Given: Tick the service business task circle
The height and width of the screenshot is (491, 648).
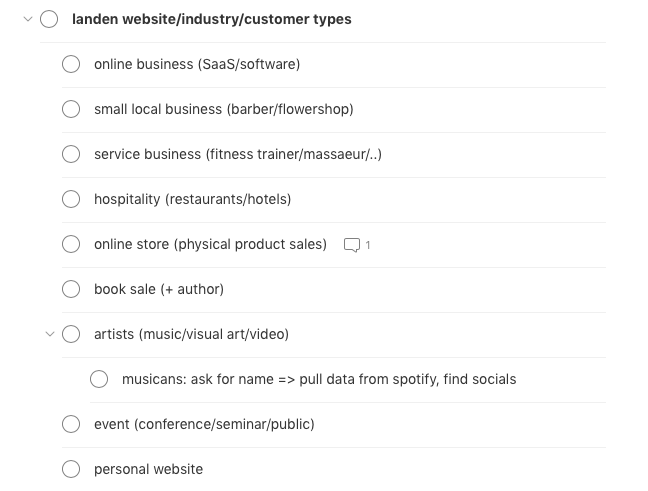Looking at the screenshot, I should click(71, 154).
